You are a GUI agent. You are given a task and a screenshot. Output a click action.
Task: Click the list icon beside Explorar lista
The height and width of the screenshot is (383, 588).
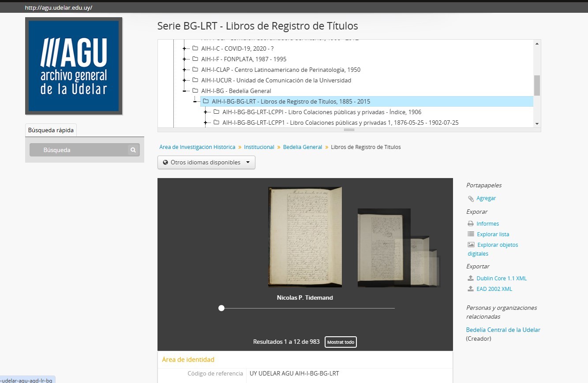[471, 234]
